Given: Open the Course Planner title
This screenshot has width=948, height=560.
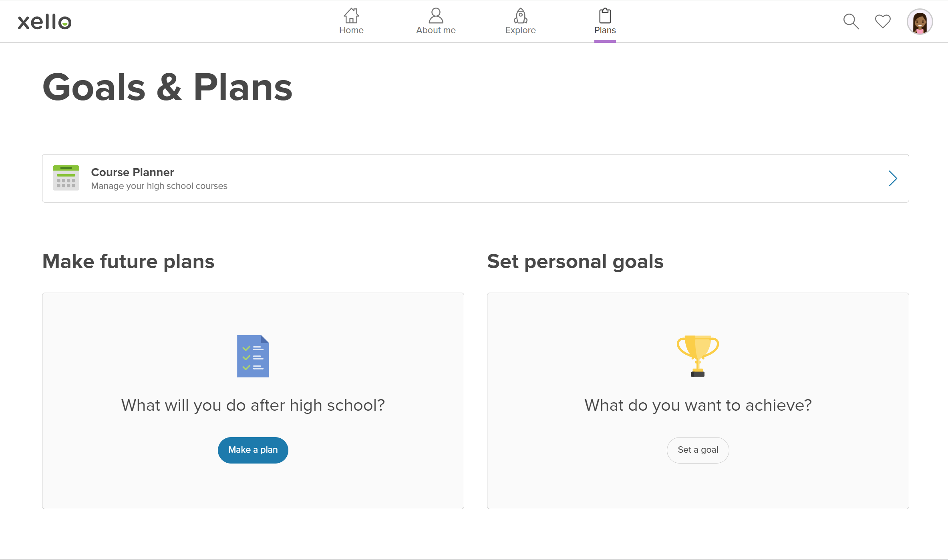Looking at the screenshot, I should [x=133, y=172].
